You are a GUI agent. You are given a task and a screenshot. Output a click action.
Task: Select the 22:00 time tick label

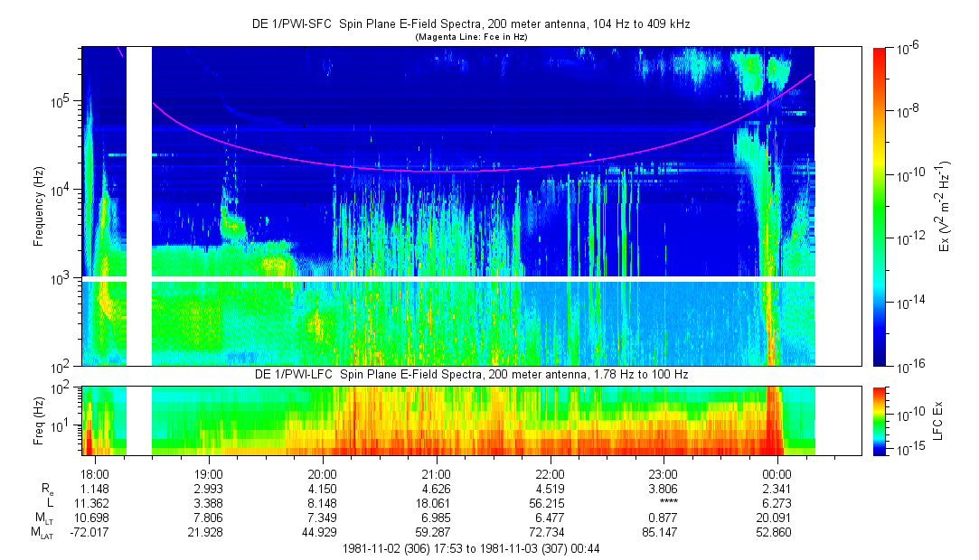pos(550,473)
